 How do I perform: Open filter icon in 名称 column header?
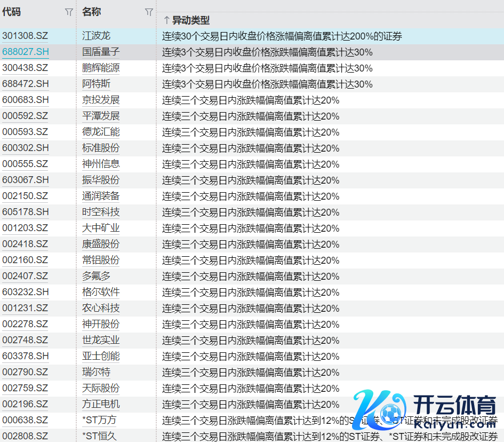[149, 12]
